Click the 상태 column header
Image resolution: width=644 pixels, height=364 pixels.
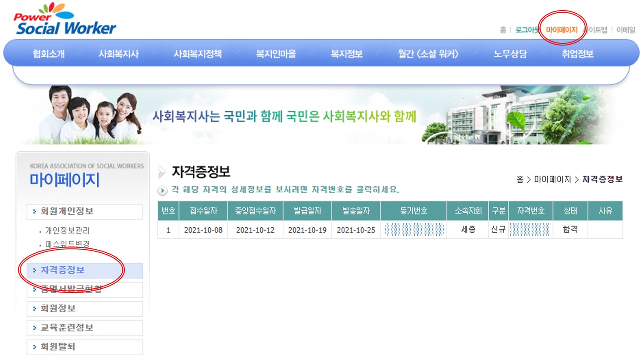click(x=570, y=211)
